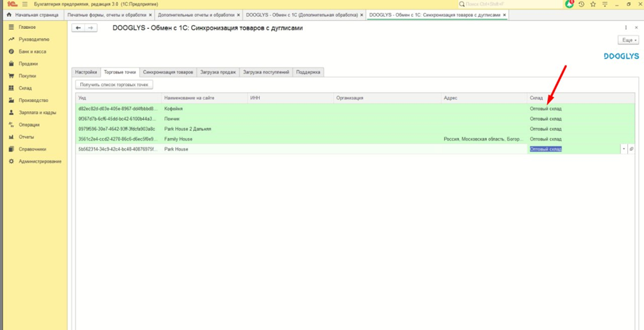Open Операции section in sidebar
The image size is (644, 330).
[x=29, y=125]
